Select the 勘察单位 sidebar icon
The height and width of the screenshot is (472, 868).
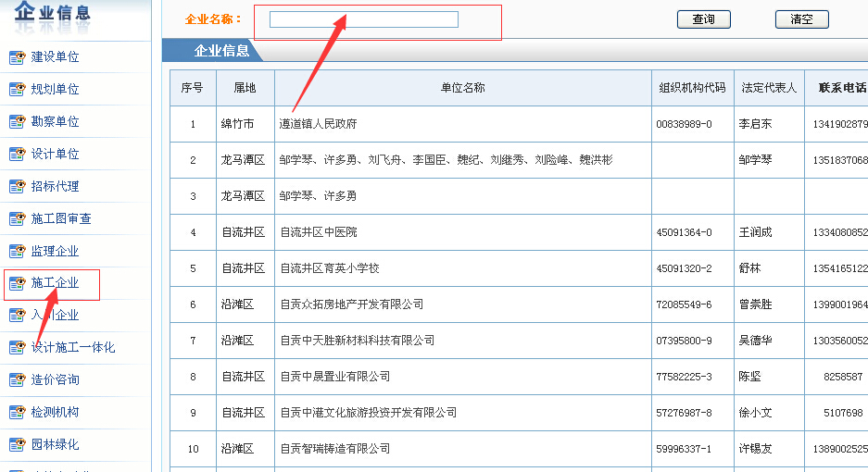pos(17,122)
